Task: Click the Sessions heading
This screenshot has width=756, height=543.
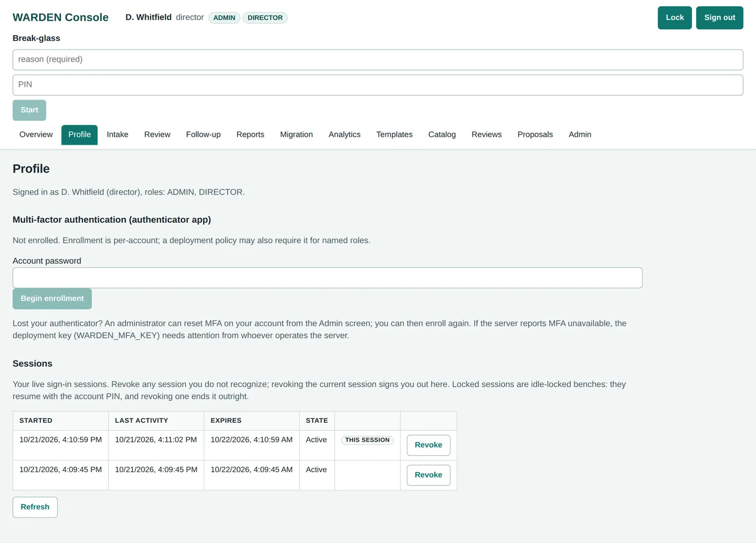Action: point(32,364)
